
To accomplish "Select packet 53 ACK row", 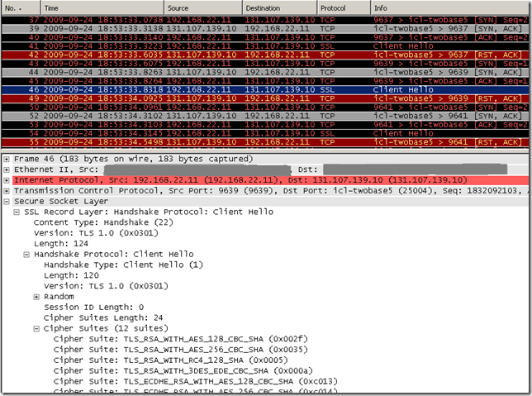I will point(265,125).
